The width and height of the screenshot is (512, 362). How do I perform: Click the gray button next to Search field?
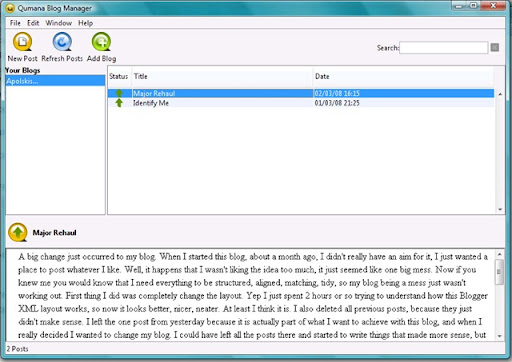pyautogui.click(x=495, y=48)
